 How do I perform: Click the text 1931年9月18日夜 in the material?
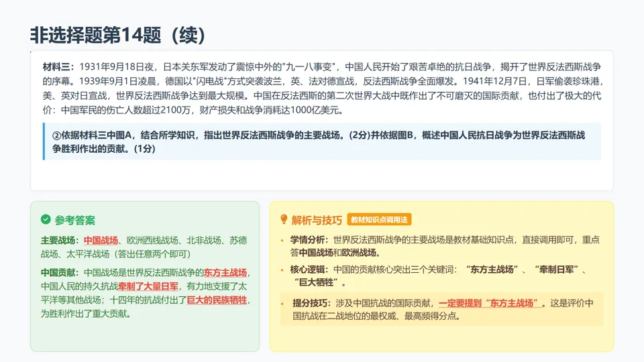point(117,67)
